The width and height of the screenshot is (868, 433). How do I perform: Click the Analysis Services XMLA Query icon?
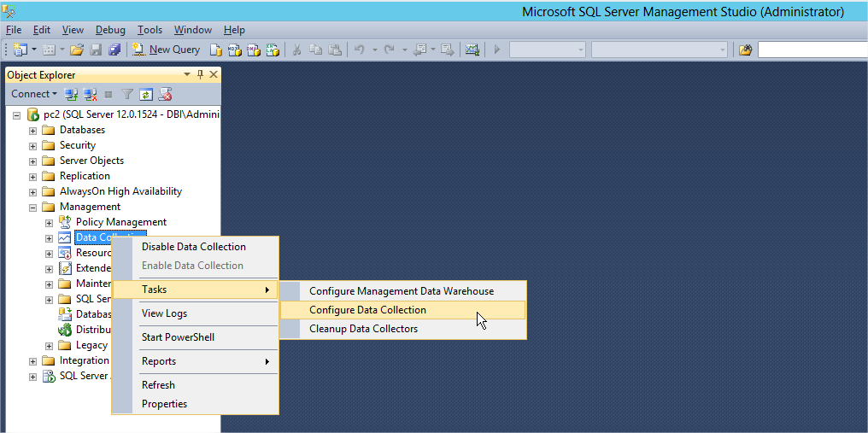click(273, 50)
